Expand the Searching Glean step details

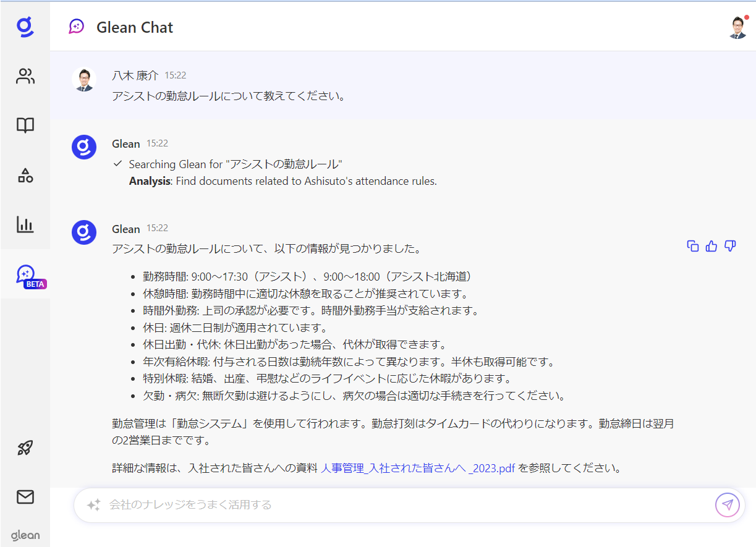pyautogui.click(x=235, y=164)
